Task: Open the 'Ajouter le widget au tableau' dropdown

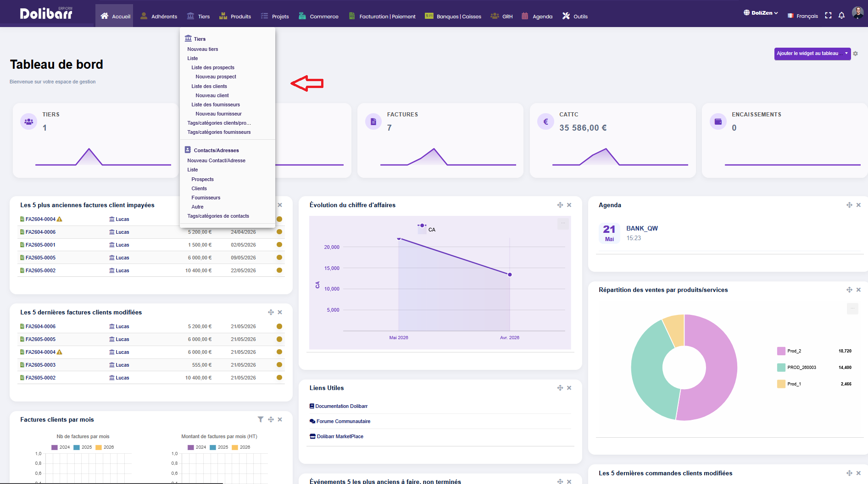Action: coord(812,54)
